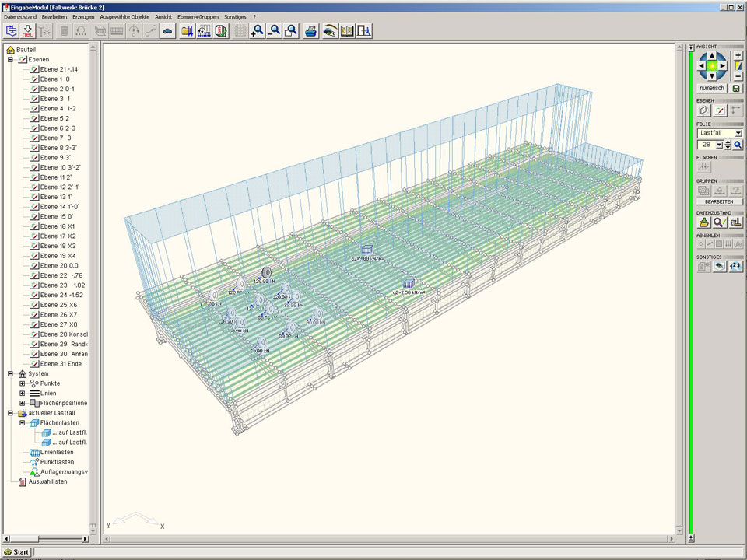The width and height of the screenshot is (747, 560).
Task: Click the zoom in magnifier icon
Action: (x=258, y=31)
